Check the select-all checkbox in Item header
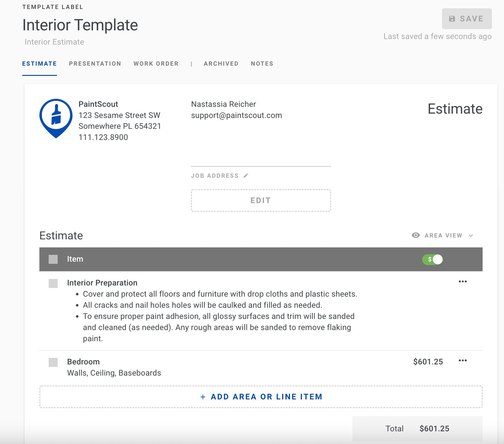Screen dimensions: 504x444 tap(53, 259)
